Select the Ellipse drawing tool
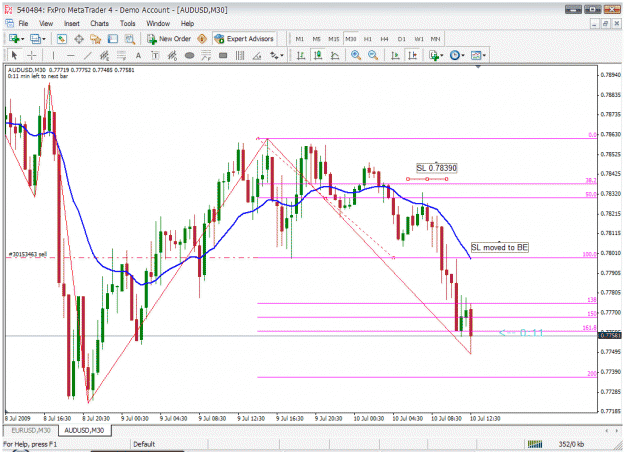The height and width of the screenshot is (452, 625). (189, 55)
